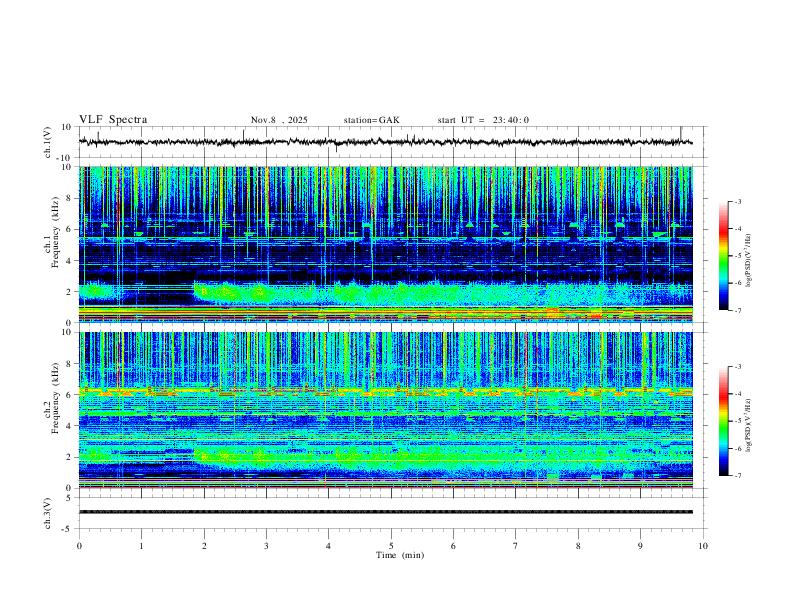
Task: Click the "4" kHz tick on ch.2 axis
Action: 70,426
